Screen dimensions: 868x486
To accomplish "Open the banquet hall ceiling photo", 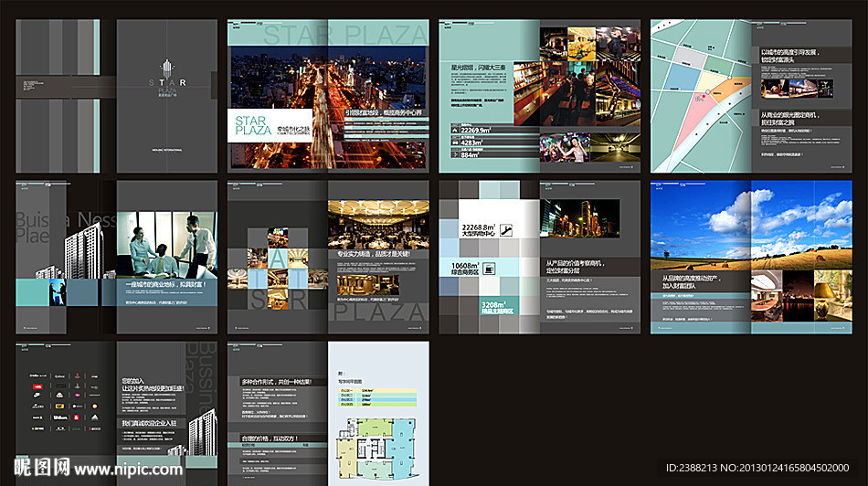I will pos(378,224).
